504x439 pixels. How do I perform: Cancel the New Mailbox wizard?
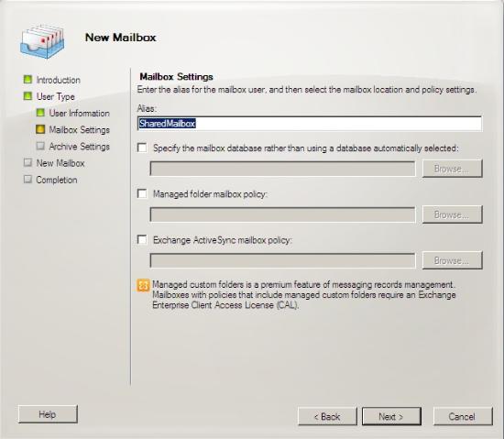tap(463, 416)
